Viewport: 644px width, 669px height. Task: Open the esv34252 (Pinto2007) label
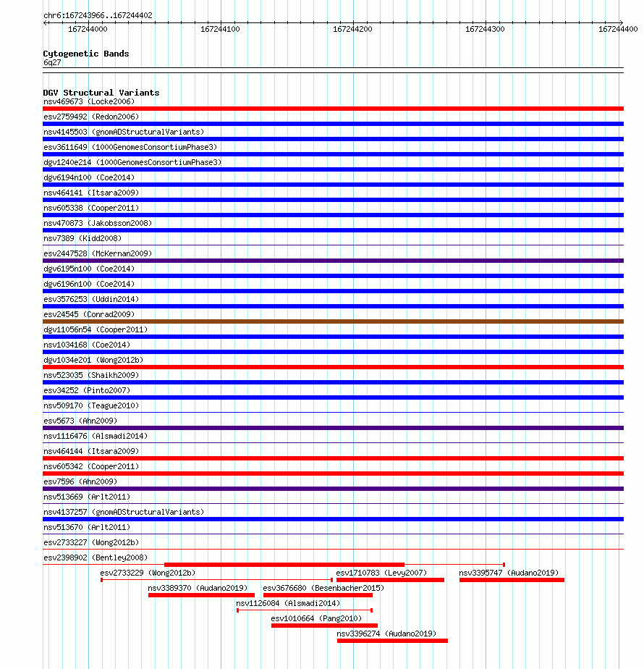[87, 390]
